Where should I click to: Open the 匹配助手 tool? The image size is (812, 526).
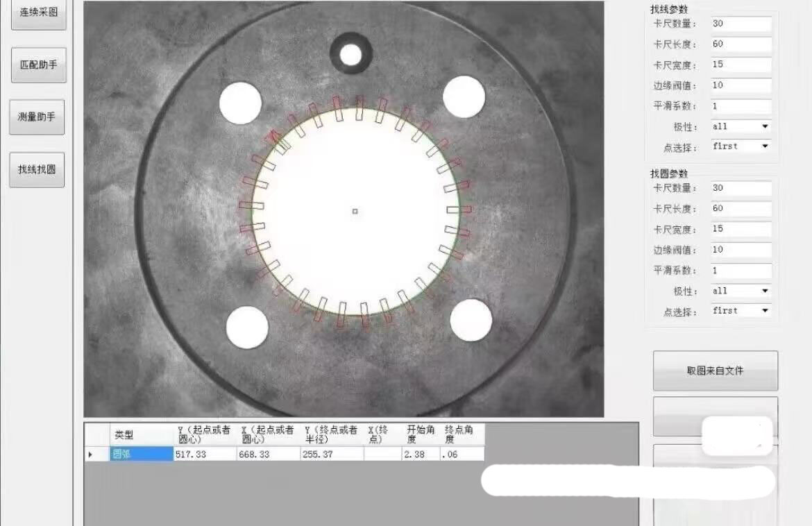click(x=39, y=65)
